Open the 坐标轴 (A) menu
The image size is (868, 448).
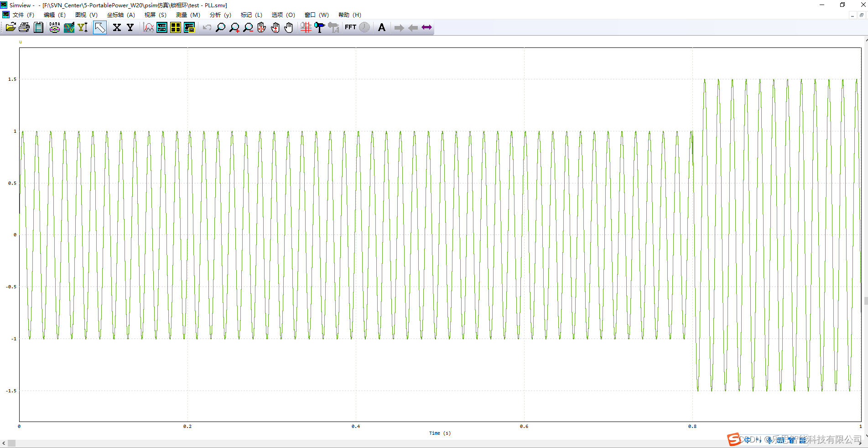pos(121,15)
